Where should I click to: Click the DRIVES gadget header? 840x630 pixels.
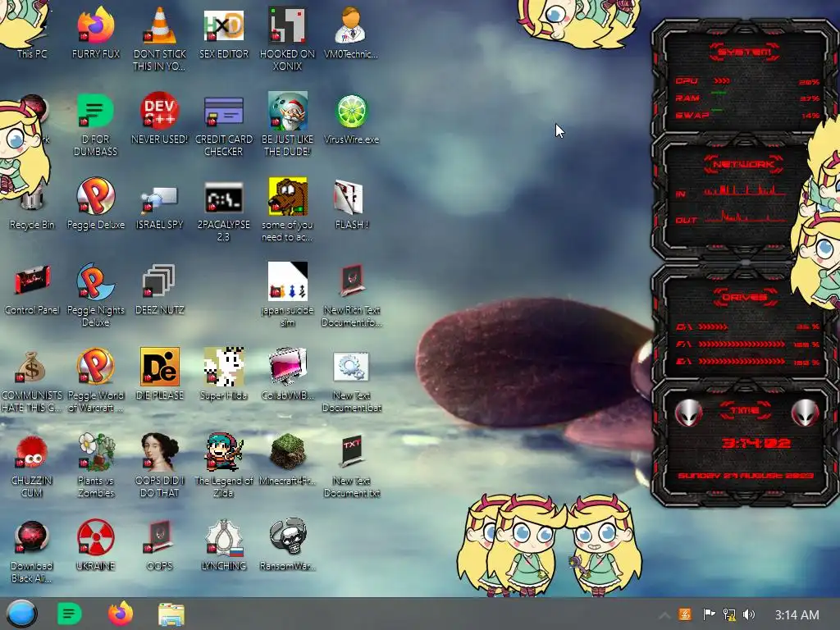pos(744,297)
